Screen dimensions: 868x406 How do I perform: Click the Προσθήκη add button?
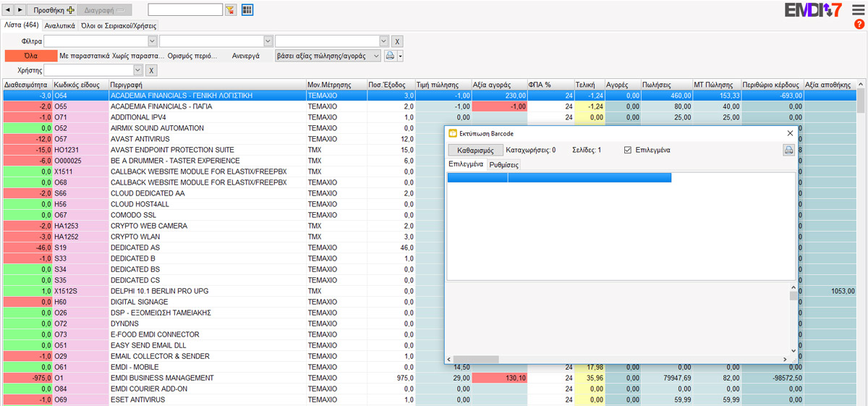click(x=54, y=10)
